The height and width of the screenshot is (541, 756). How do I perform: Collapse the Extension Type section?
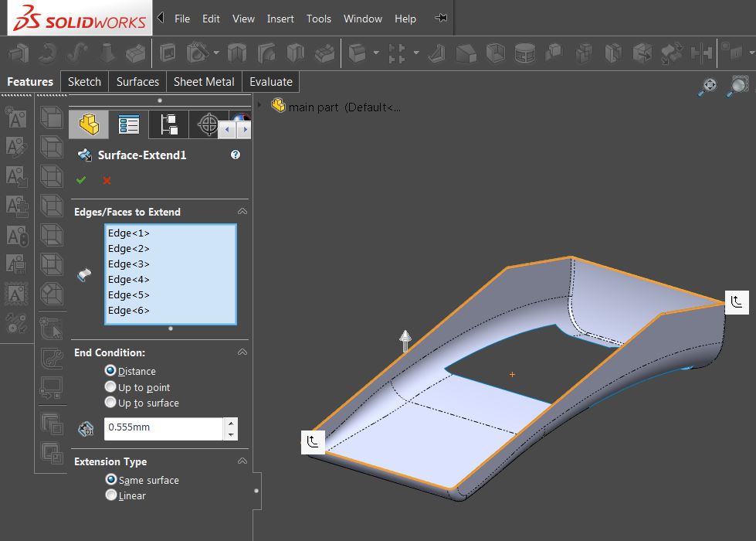pos(242,461)
